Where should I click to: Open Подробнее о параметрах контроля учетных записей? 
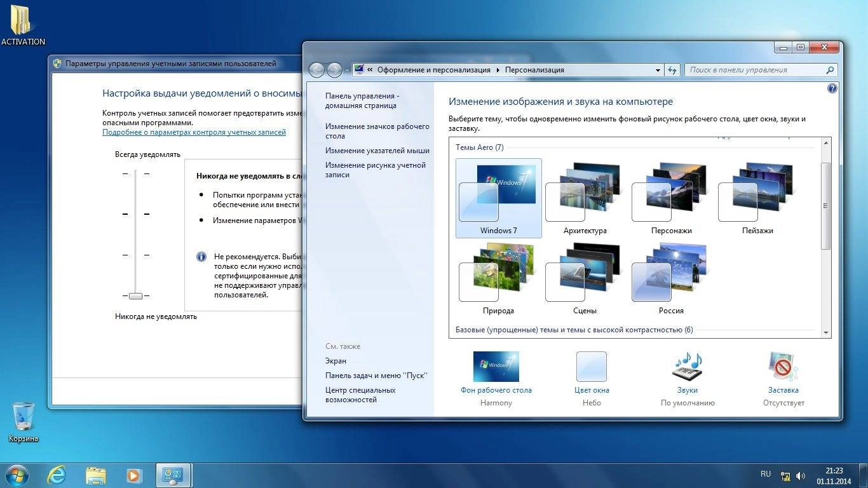(x=194, y=132)
